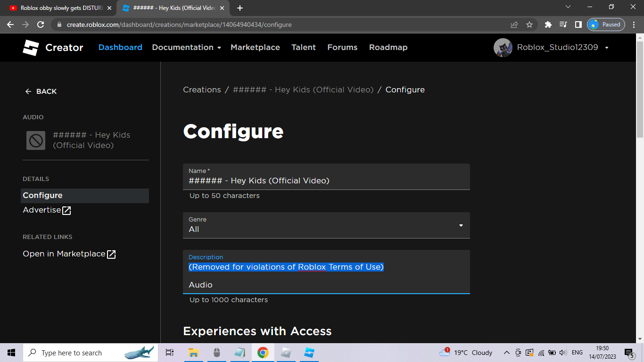Click the Paused profile button in Chrome
The height and width of the screenshot is (362, 644).
tap(606, 25)
